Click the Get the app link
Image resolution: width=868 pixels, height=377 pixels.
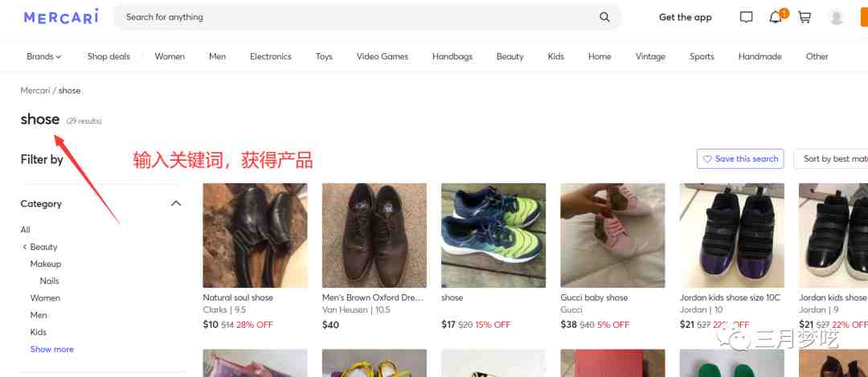(x=686, y=17)
